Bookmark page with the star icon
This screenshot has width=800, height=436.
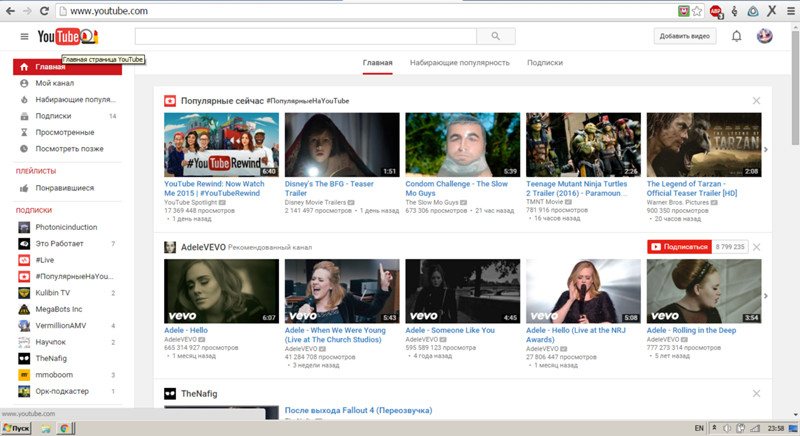coord(697,11)
